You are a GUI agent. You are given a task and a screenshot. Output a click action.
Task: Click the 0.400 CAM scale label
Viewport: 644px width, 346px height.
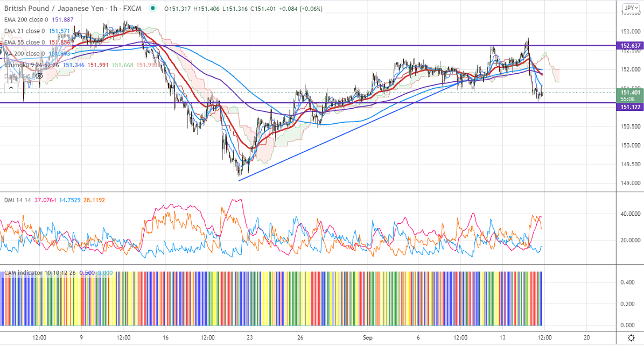point(627,283)
